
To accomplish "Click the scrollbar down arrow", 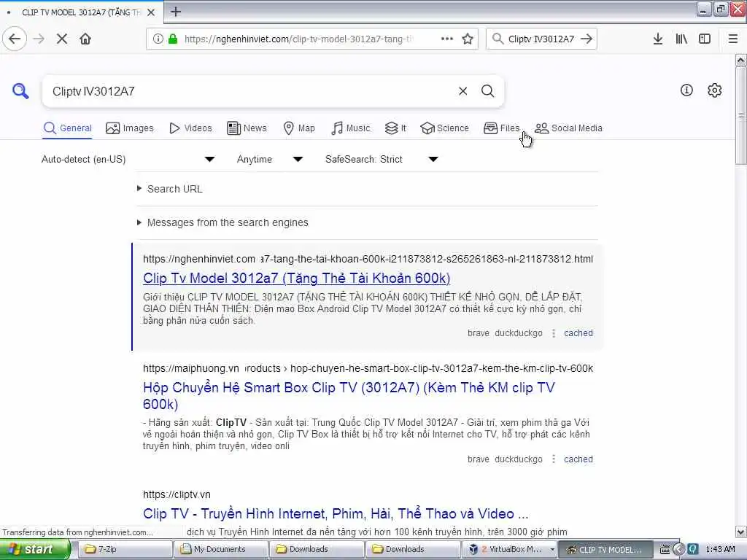I will tap(741, 532).
